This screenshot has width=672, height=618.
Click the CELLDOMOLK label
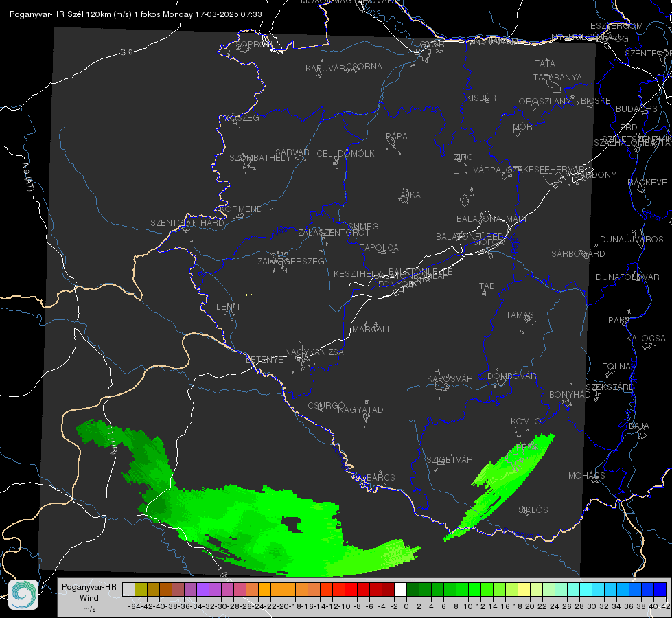point(345,154)
